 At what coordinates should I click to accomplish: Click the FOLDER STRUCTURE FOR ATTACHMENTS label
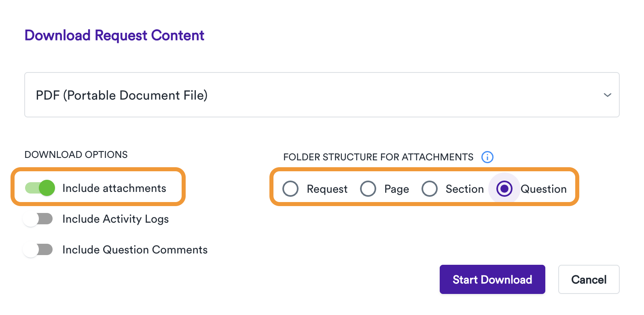[x=378, y=157]
